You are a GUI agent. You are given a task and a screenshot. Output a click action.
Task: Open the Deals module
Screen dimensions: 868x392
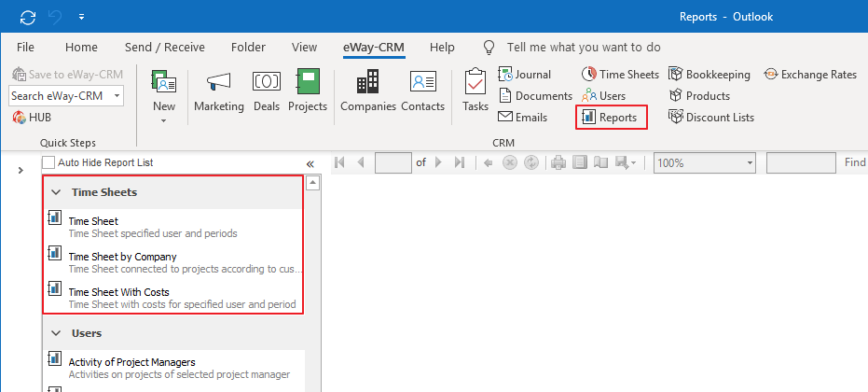(x=267, y=92)
